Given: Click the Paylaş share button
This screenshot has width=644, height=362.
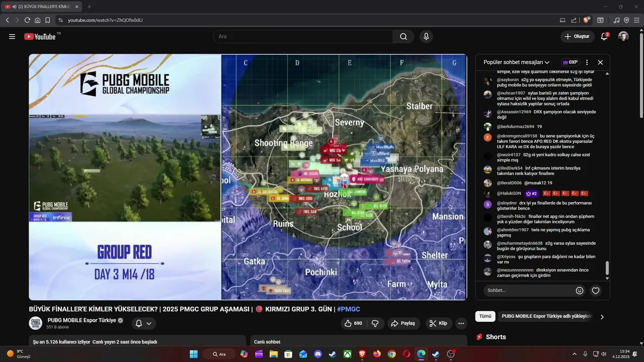Looking at the screenshot, I should [404, 323].
